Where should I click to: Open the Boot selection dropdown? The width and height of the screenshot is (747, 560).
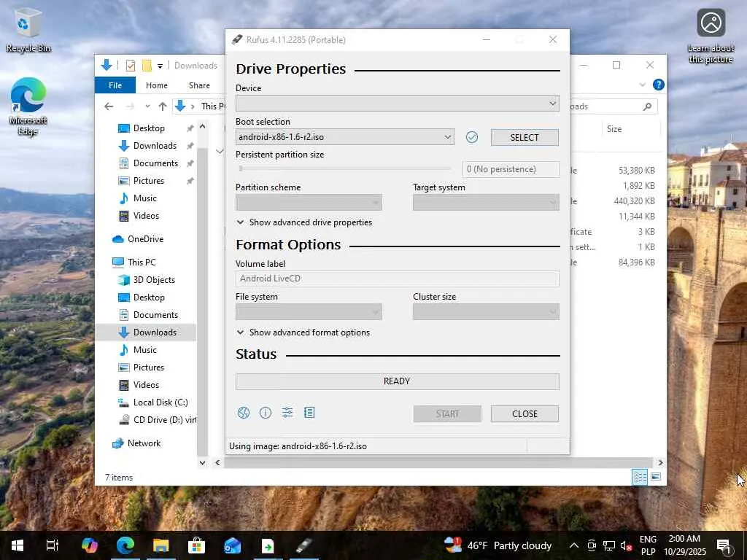tap(344, 137)
